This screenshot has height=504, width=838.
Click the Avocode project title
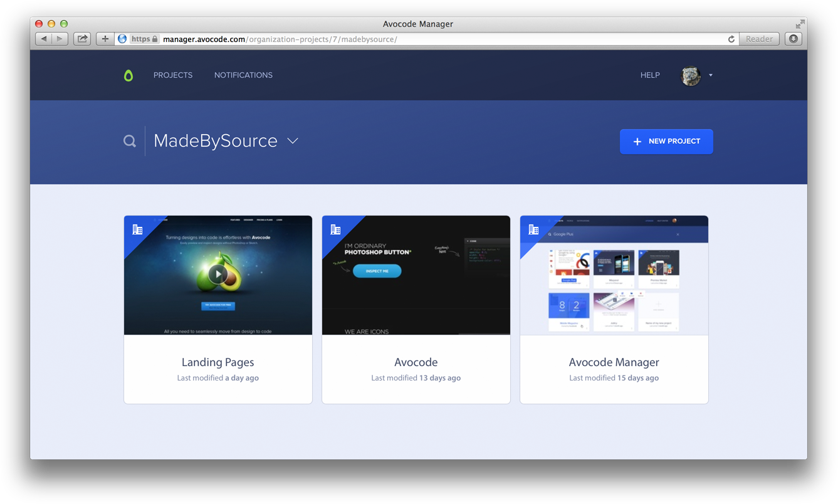(x=416, y=362)
